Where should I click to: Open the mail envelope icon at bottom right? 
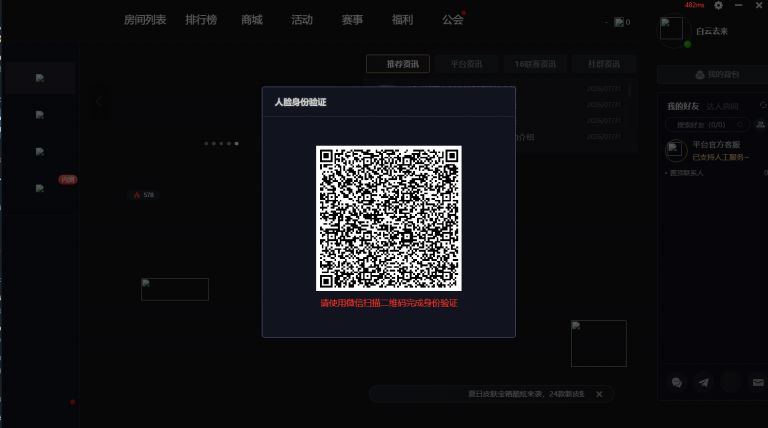pyautogui.click(x=758, y=382)
